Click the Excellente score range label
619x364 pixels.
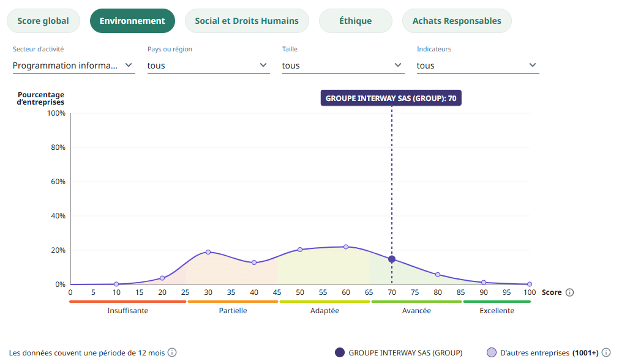point(497,311)
